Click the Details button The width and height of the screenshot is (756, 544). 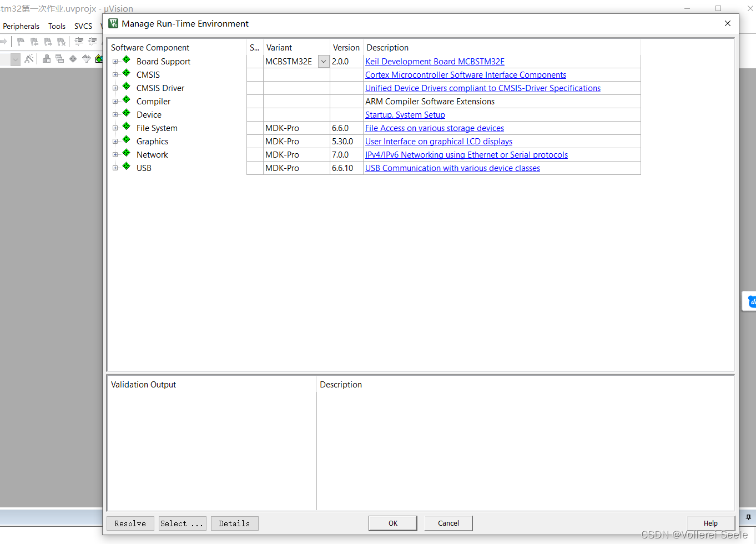point(234,523)
